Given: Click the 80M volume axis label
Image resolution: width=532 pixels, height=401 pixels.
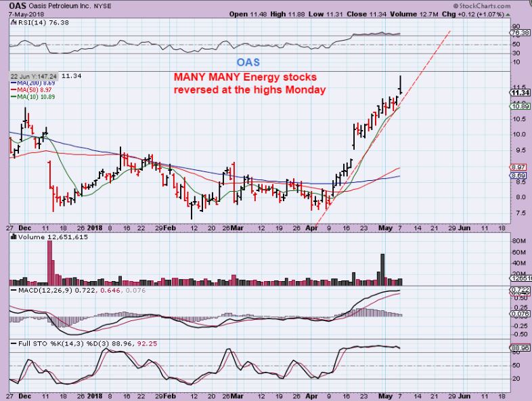Looking at the screenshot, I should pyautogui.click(x=519, y=241).
